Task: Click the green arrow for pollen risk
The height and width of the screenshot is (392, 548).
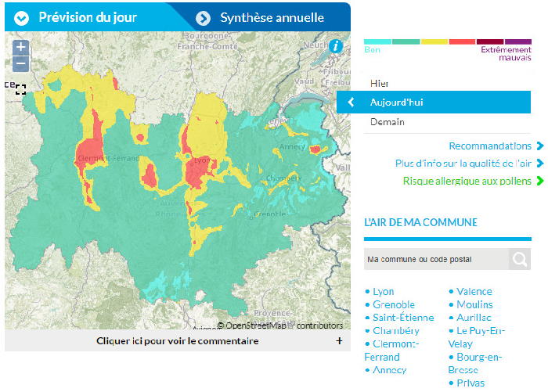Action: (539, 182)
